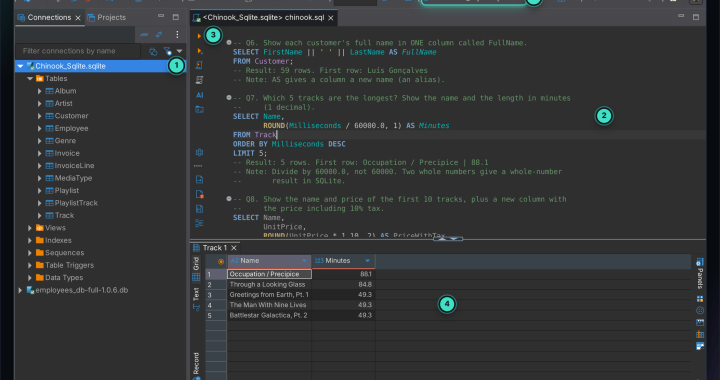The height and width of the screenshot is (380, 720).
Task: Select the Indexes folder
Action: point(58,240)
